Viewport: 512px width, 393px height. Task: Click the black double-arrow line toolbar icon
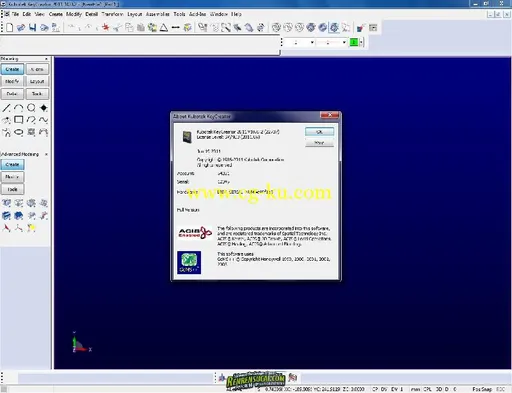(x=176, y=28)
